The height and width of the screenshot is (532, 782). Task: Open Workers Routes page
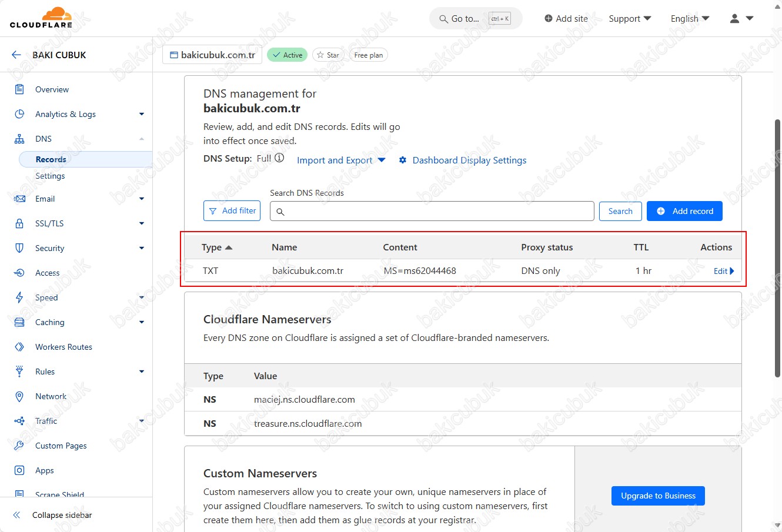[x=64, y=347]
